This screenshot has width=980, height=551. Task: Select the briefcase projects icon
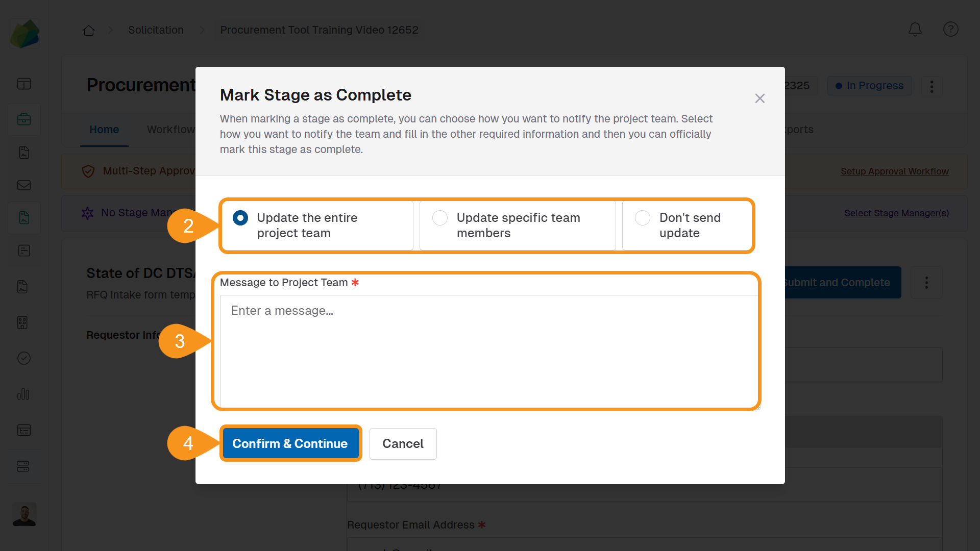click(x=23, y=119)
